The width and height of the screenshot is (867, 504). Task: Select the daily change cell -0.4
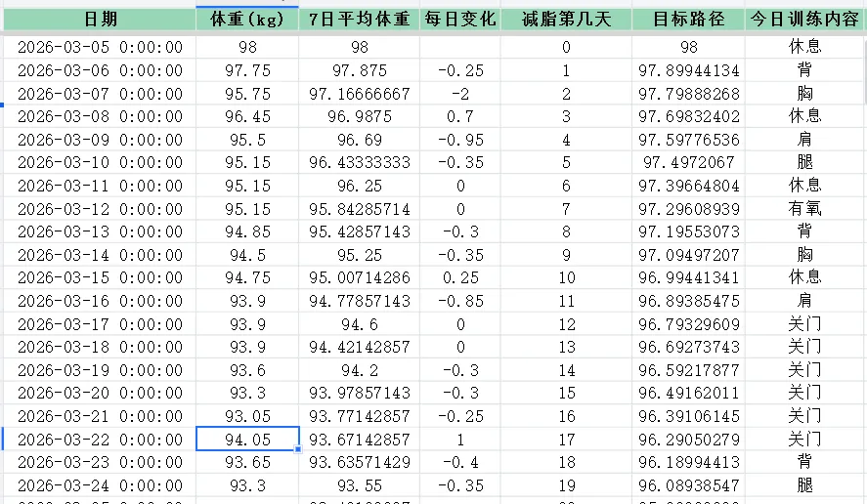coord(460,462)
